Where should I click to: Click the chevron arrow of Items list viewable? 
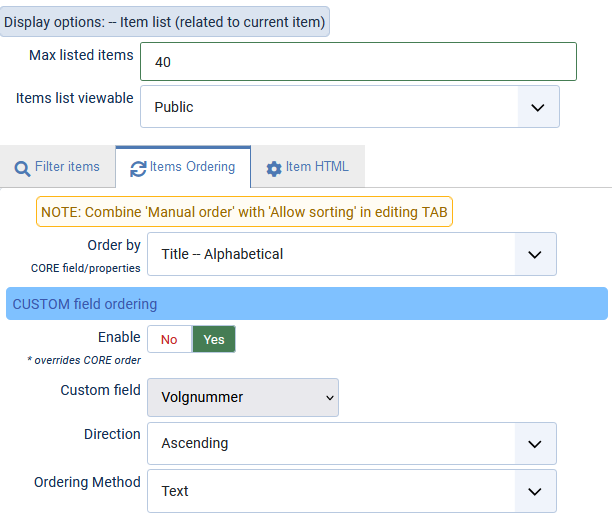coord(538,107)
